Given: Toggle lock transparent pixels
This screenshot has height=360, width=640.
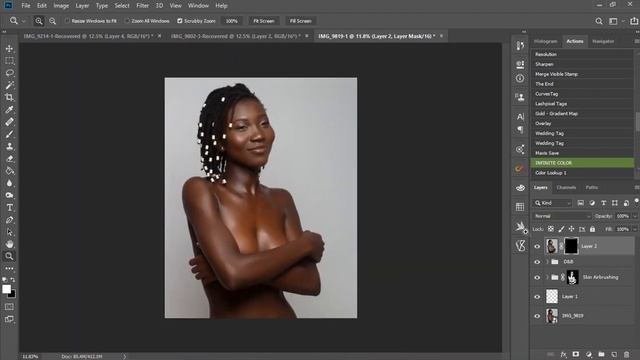Looking at the screenshot, I should tap(551, 229).
